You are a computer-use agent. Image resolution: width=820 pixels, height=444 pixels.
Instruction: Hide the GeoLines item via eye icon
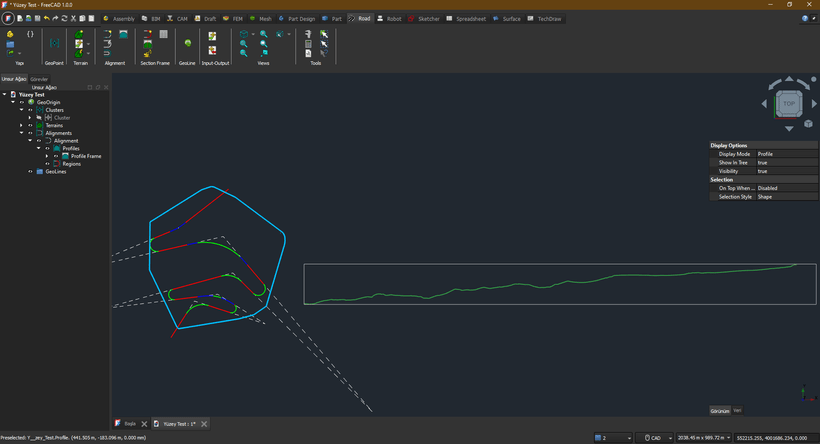pyautogui.click(x=30, y=171)
